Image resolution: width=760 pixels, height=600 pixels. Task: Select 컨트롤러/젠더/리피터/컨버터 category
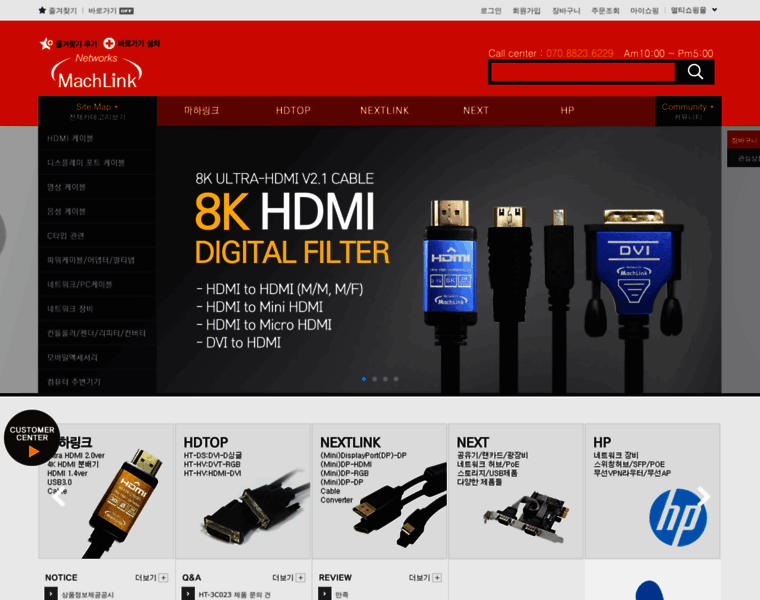click(x=97, y=333)
